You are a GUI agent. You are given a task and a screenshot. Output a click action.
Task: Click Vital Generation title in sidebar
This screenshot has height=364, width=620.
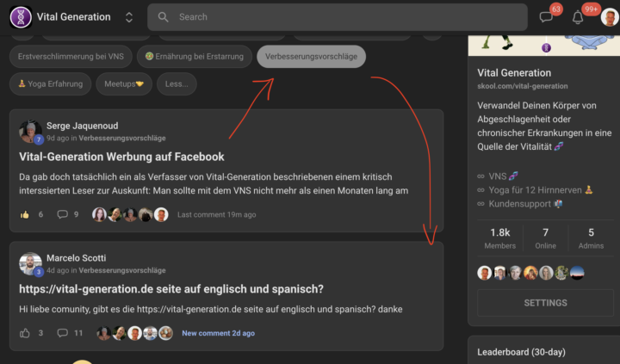coord(514,73)
